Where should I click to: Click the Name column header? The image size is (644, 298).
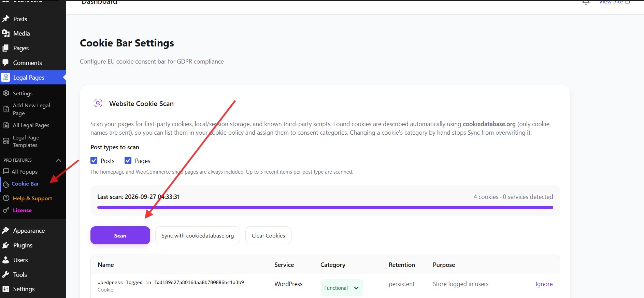pyautogui.click(x=106, y=265)
